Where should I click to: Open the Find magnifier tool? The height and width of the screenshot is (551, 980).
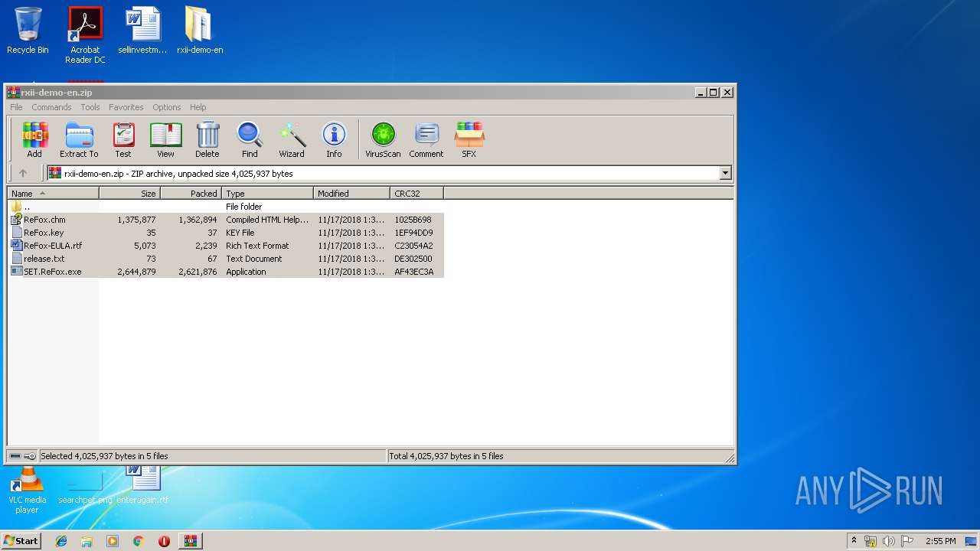[250, 140]
